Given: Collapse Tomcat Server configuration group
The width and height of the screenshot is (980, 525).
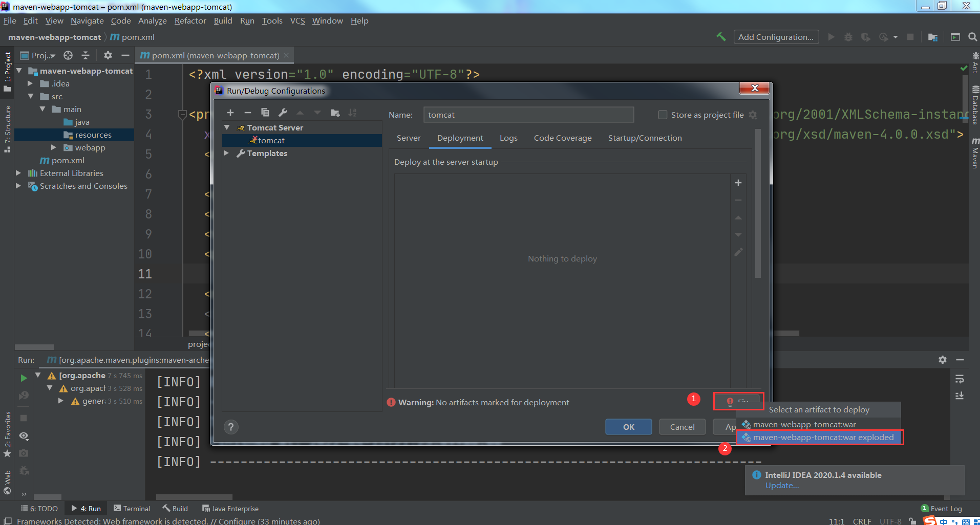Looking at the screenshot, I should pos(227,127).
